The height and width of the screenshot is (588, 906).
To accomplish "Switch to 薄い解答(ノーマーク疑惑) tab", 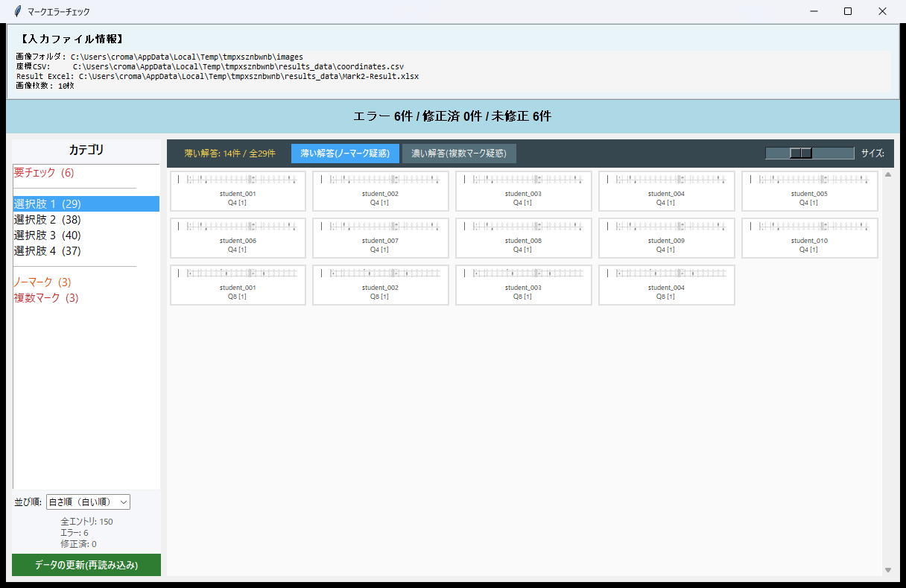I will (x=345, y=154).
